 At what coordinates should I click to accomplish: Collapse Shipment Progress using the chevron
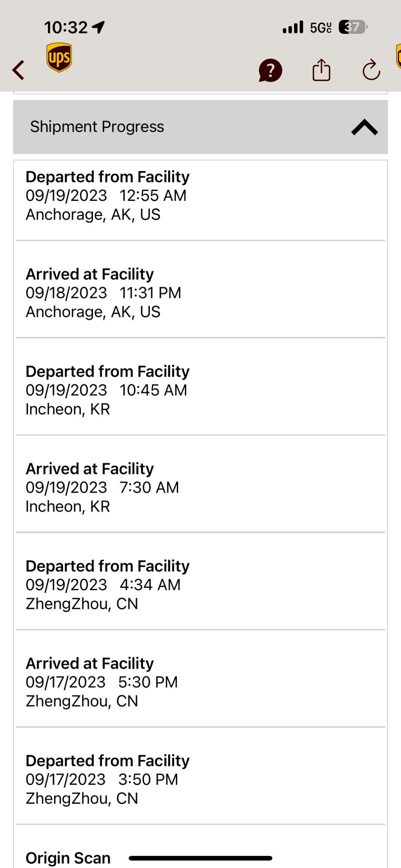pyautogui.click(x=364, y=127)
